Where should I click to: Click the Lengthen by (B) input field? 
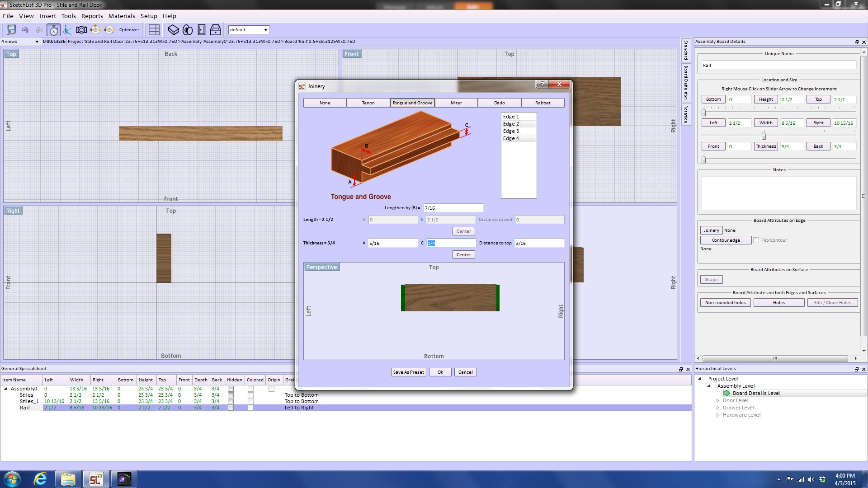pyautogui.click(x=453, y=208)
